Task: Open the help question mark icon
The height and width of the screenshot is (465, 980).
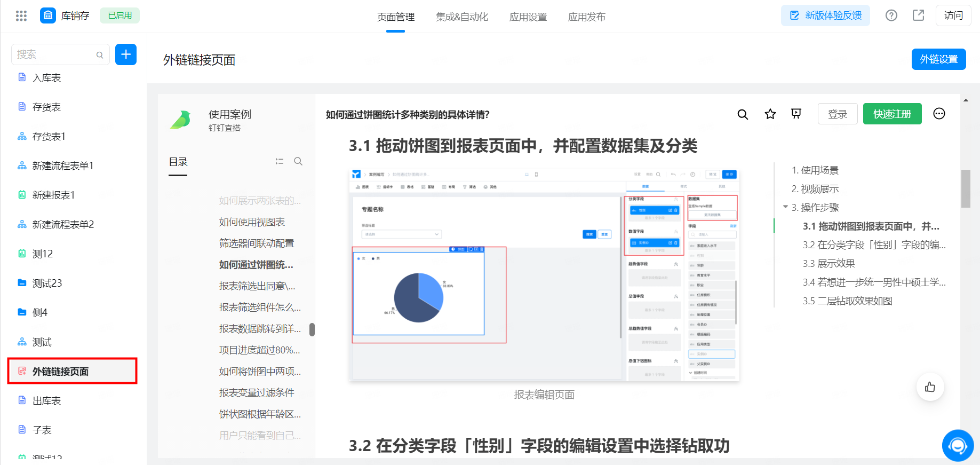Action: tap(891, 15)
